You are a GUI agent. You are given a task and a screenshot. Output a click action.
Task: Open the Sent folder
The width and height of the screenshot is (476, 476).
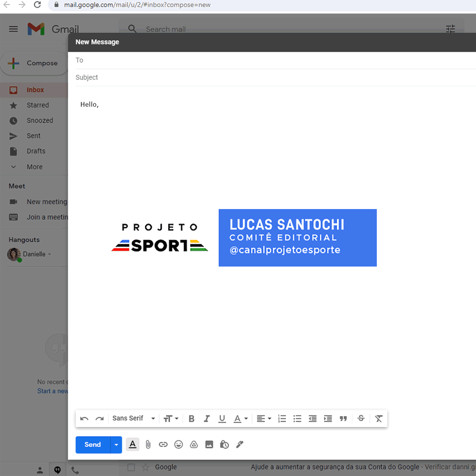point(34,136)
